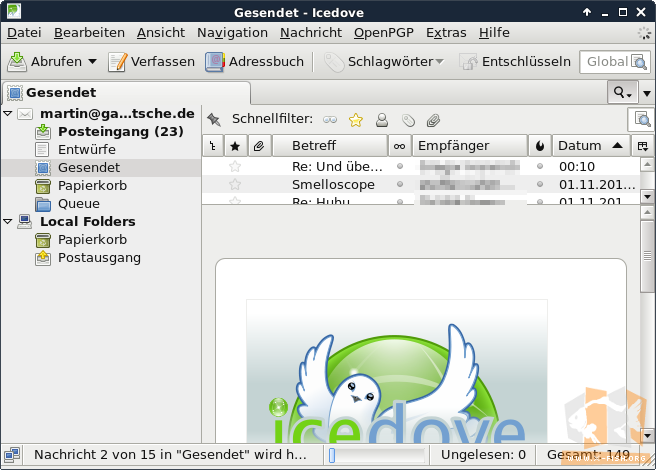Toggle junk dot on Smelloscope row

(540, 184)
